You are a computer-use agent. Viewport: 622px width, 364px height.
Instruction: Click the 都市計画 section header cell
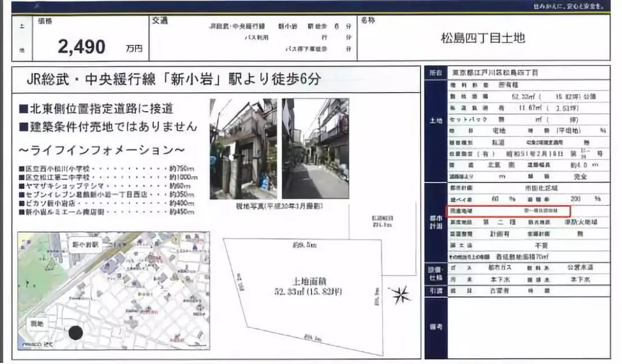click(x=435, y=222)
